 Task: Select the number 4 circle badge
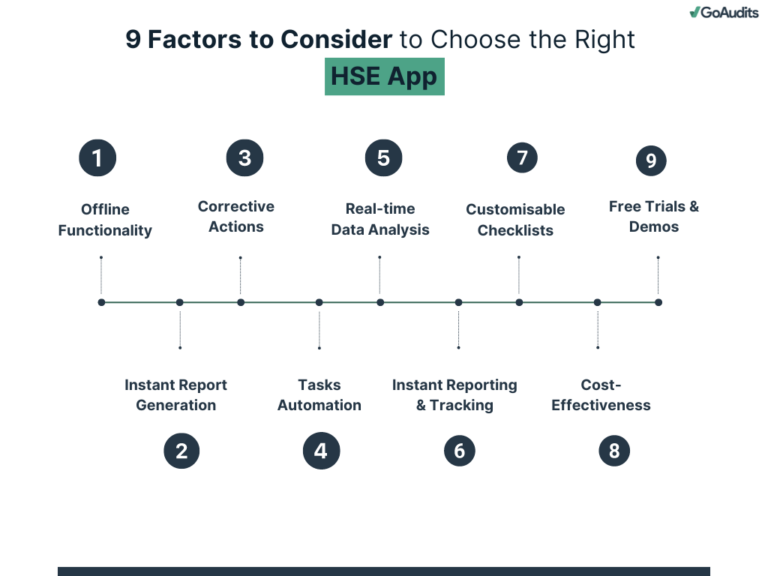pos(320,451)
